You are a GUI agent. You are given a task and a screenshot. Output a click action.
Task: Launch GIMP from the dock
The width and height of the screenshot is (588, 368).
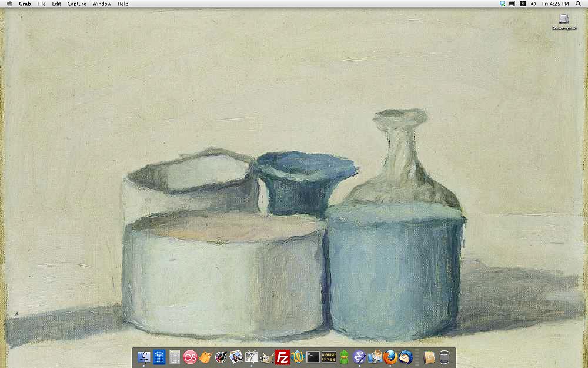[267, 357]
